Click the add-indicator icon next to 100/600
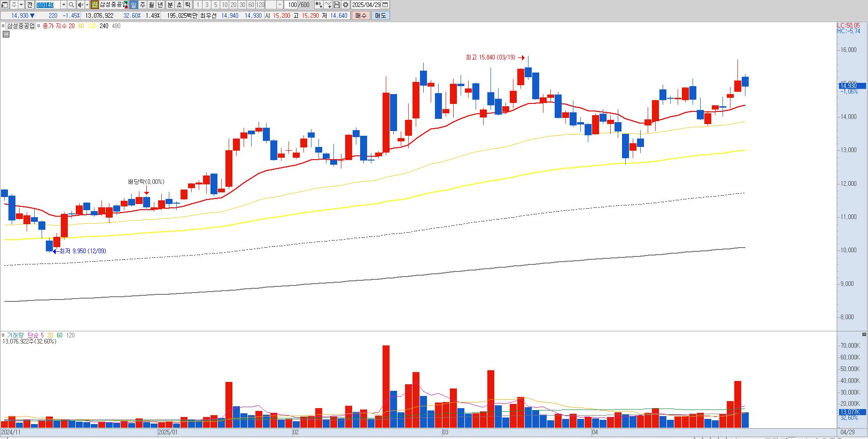 (x=318, y=5)
